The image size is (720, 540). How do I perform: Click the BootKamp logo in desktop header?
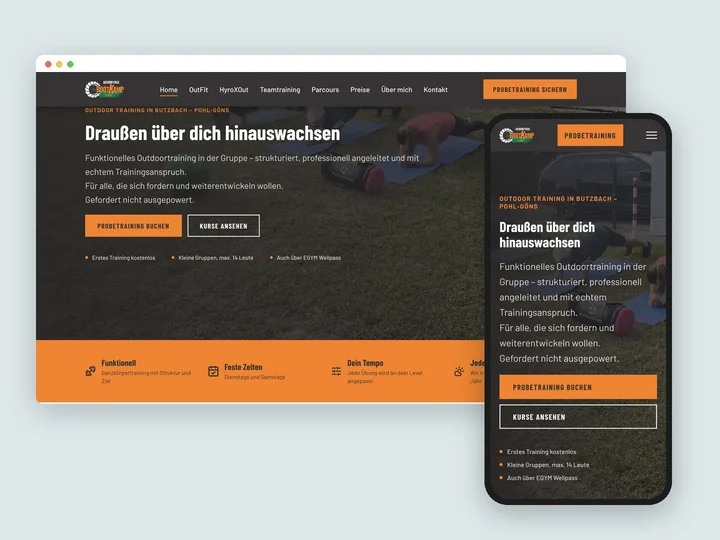[105, 89]
